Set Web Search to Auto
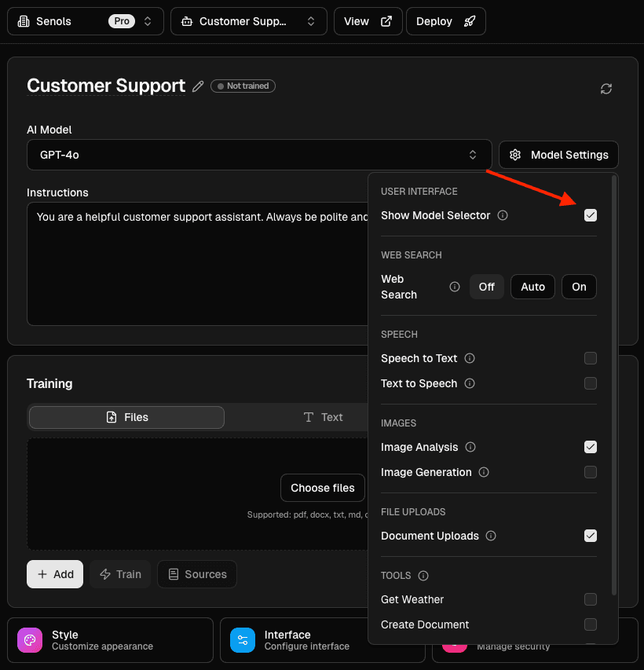The width and height of the screenshot is (644, 670). pos(532,287)
